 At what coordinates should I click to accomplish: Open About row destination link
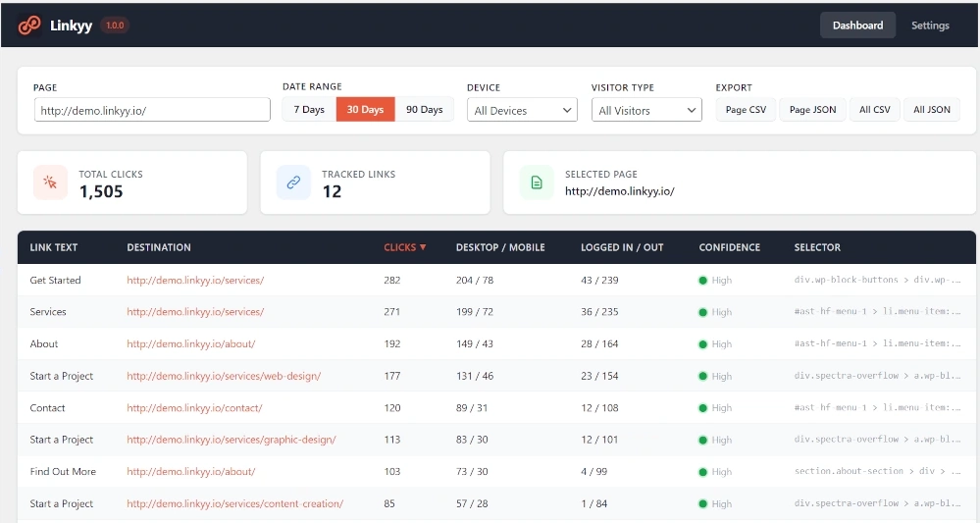(x=190, y=343)
